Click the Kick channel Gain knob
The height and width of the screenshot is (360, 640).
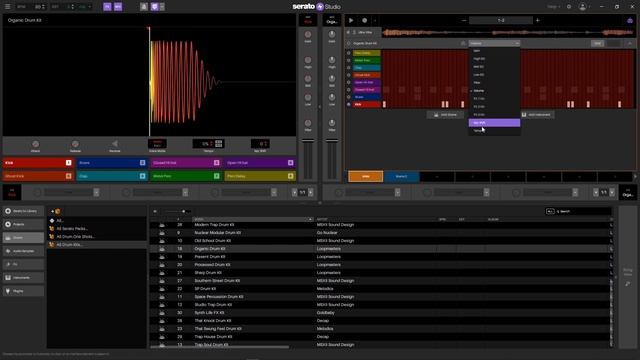(x=308, y=35)
